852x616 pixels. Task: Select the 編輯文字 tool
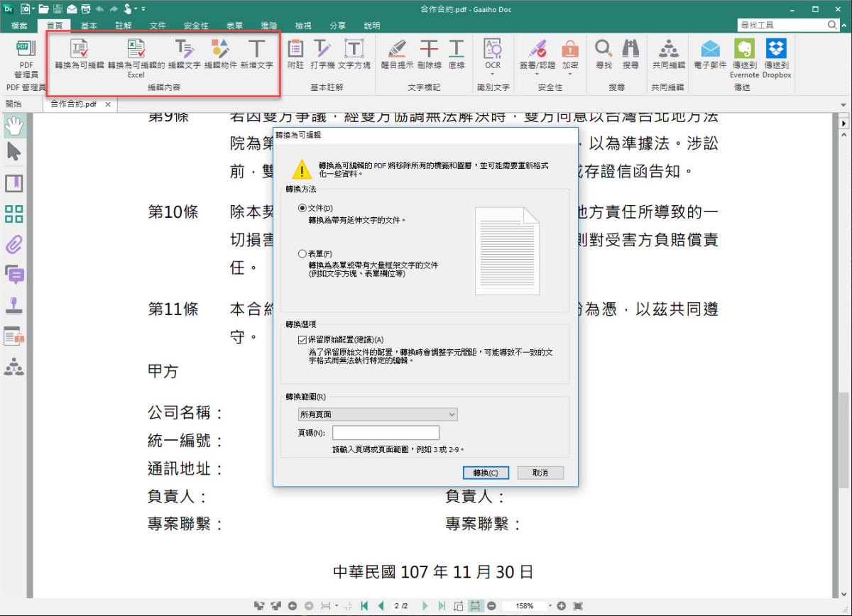coord(184,50)
